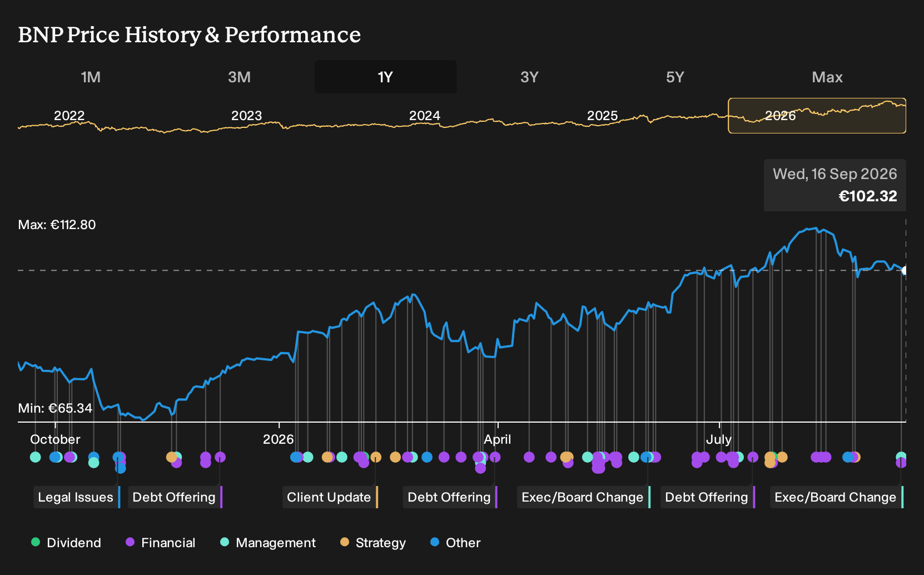Show the Max price history
Screen dimensions: 924x575
click(x=827, y=77)
